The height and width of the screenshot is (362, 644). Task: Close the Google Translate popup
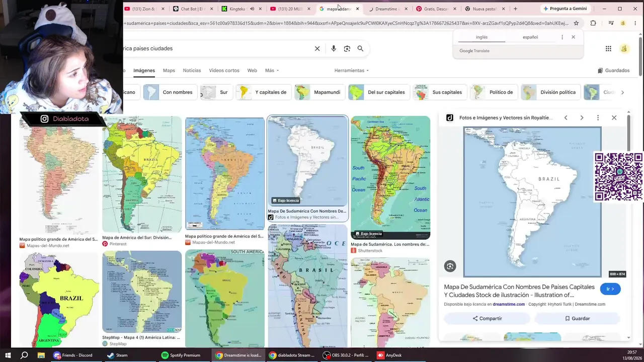(x=573, y=37)
